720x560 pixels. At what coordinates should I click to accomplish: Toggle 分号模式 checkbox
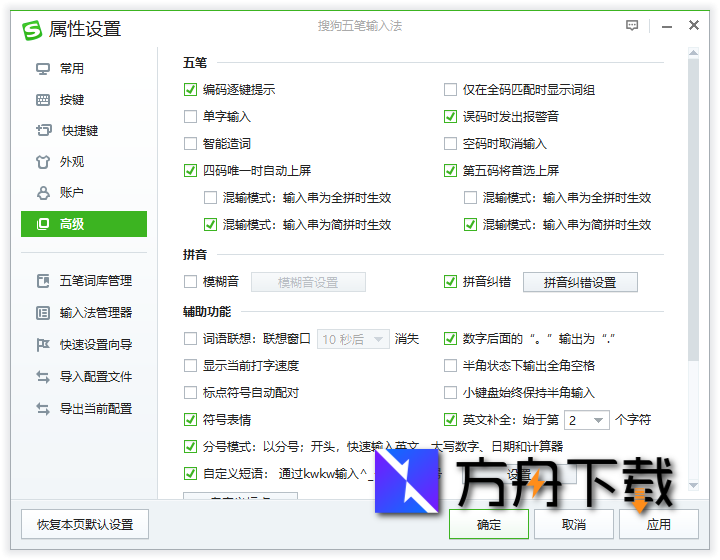coord(191,446)
